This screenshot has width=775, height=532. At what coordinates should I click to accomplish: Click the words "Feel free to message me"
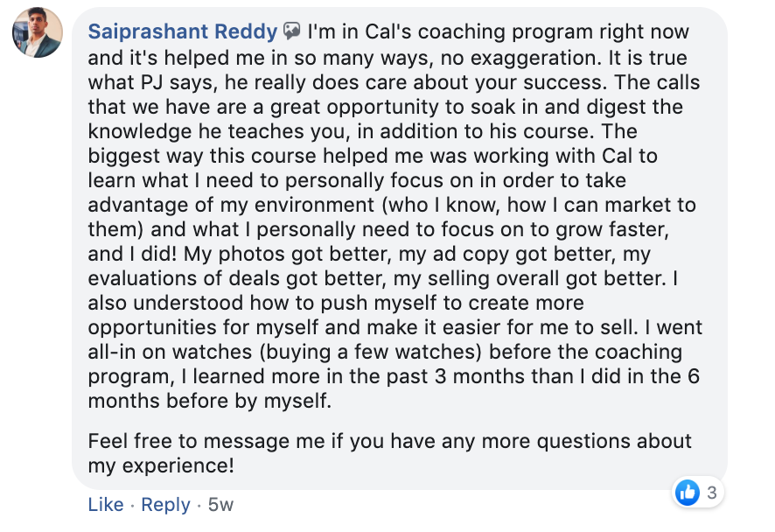206,441
